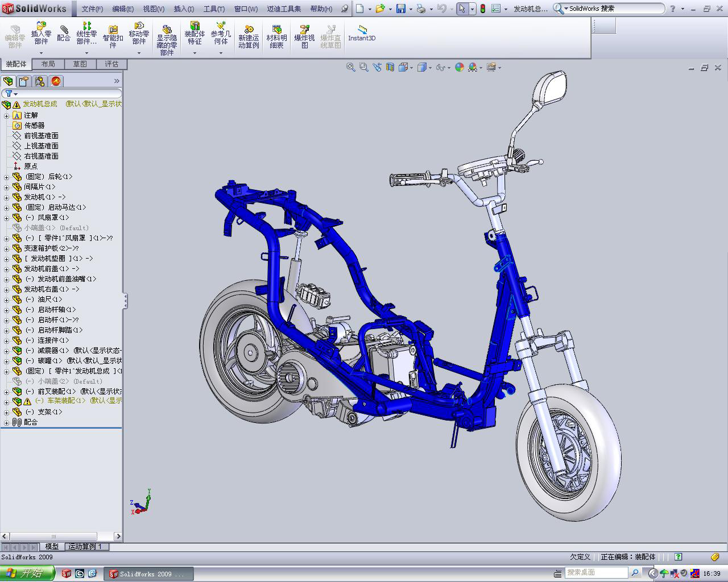This screenshot has height=582, width=728.
Task: Click the Instant3D icon
Action: coord(361,32)
